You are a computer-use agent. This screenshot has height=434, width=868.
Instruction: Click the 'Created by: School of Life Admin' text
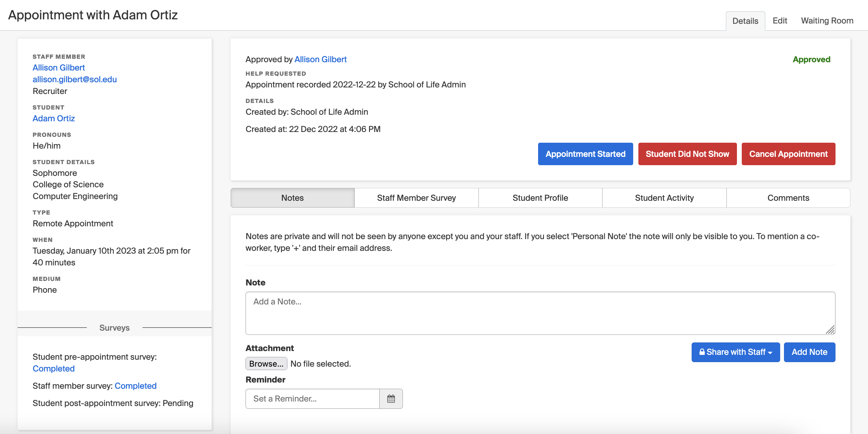(x=307, y=112)
